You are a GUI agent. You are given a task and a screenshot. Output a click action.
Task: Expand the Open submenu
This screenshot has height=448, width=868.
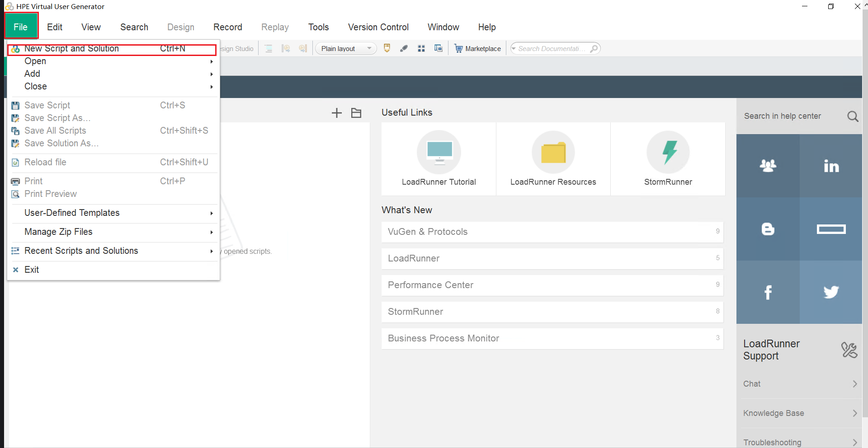113,61
